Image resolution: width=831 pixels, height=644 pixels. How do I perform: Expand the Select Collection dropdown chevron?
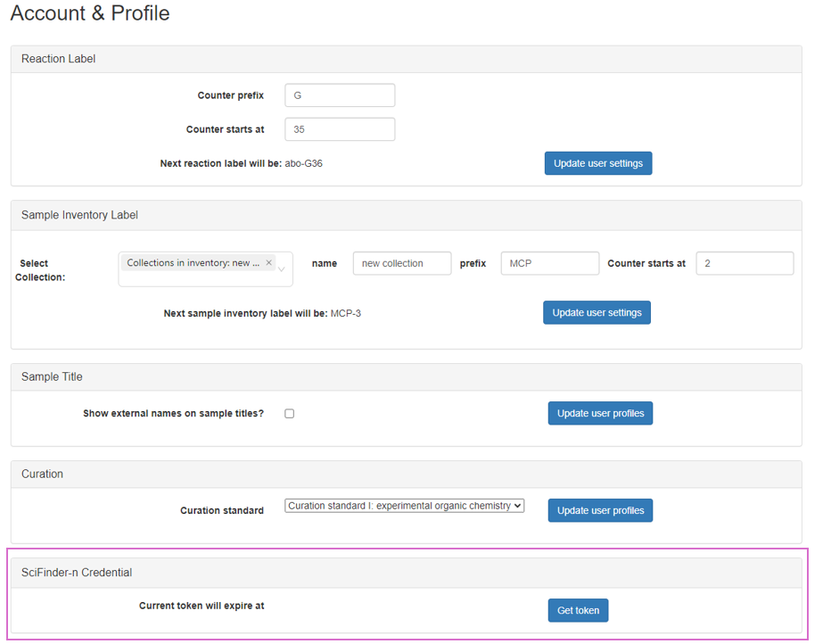tap(282, 269)
